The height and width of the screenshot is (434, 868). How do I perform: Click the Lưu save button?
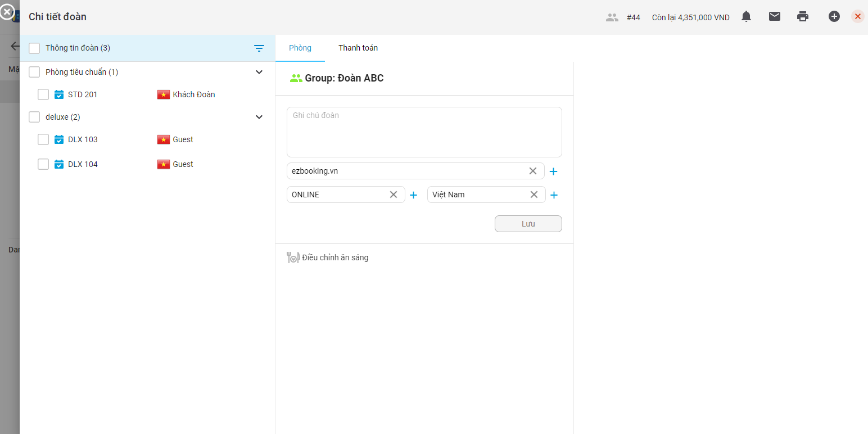(528, 224)
